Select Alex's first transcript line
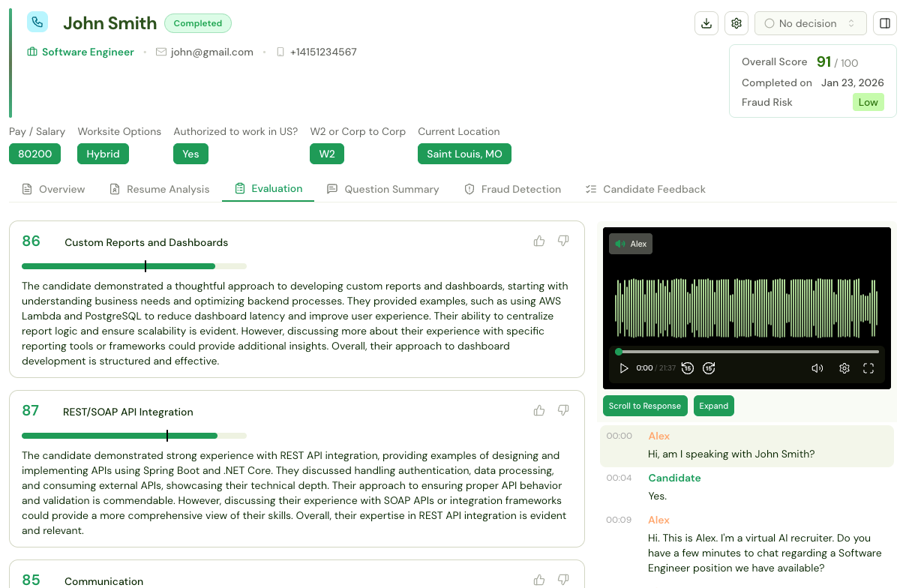This screenshot has height=588, width=906. point(730,454)
